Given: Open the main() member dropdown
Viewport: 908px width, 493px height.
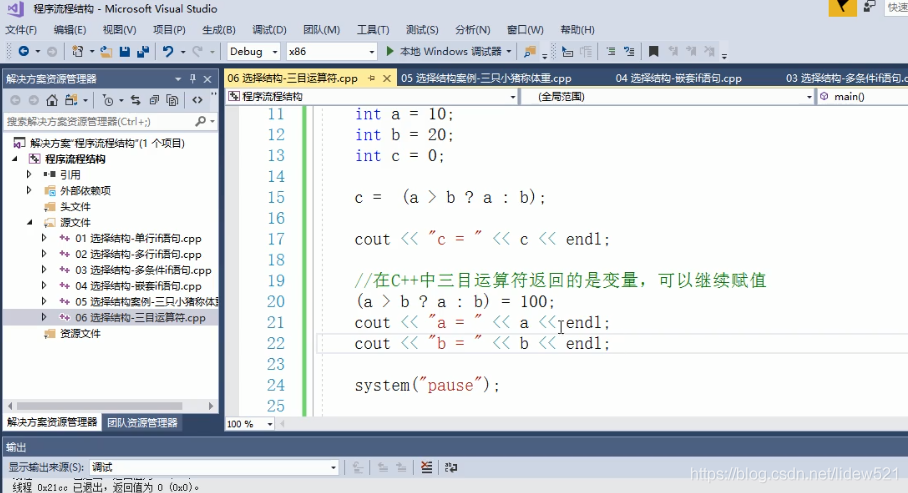Looking at the screenshot, I should click(x=862, y=97).
